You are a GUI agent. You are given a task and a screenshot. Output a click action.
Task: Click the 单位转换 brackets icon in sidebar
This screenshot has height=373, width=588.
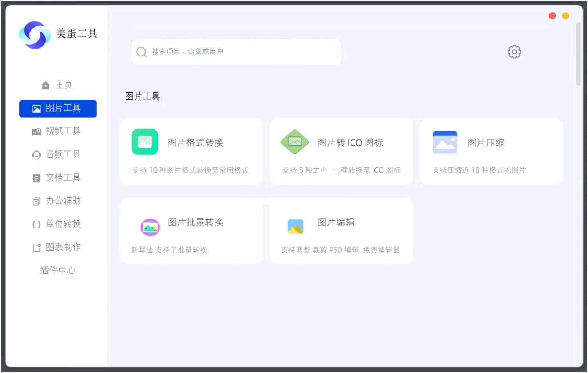point(36,224)
